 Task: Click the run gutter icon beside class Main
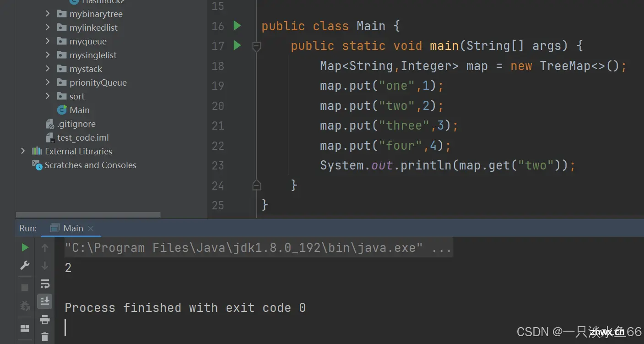click(237, 26)
